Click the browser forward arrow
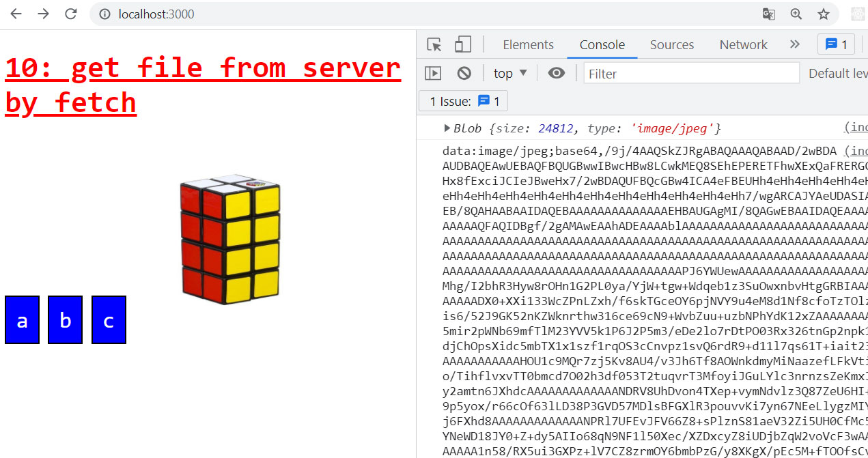Image resolution: width=868 pixels, height=458 pixels. point(44,14)
